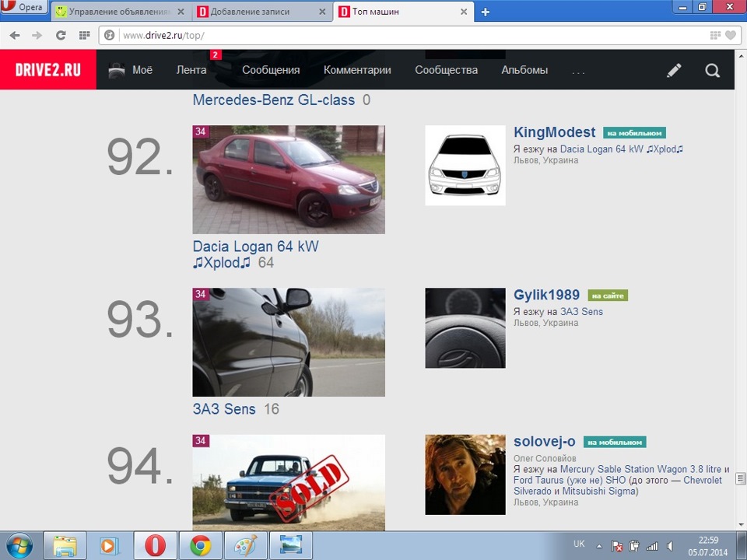The width and height of the screenshot is (747, 560).
Task: Switch to the Добавление записи tab
Action: pyautogui.click(x=262, y=12)
